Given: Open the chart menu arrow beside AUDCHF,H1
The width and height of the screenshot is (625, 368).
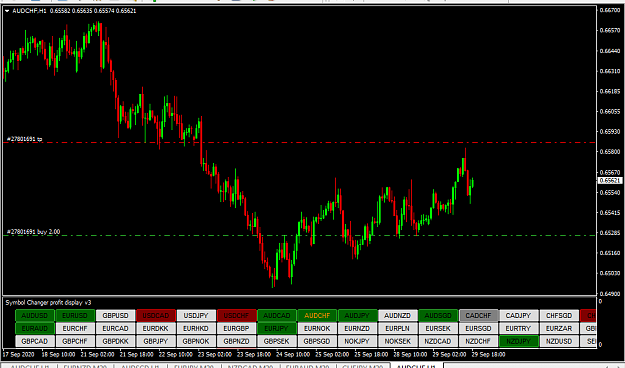Looking at the screenshot, I should tap(7, 11).
